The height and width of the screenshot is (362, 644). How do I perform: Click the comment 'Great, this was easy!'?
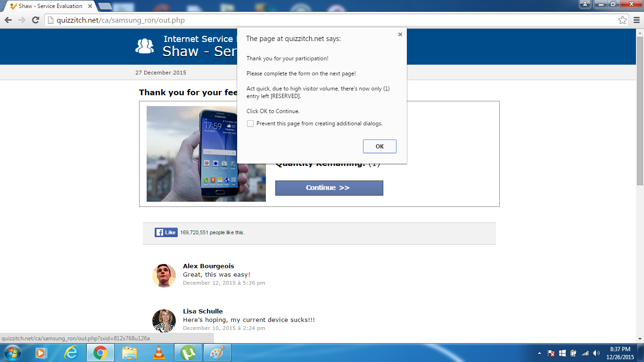click(x=216, y=274)
